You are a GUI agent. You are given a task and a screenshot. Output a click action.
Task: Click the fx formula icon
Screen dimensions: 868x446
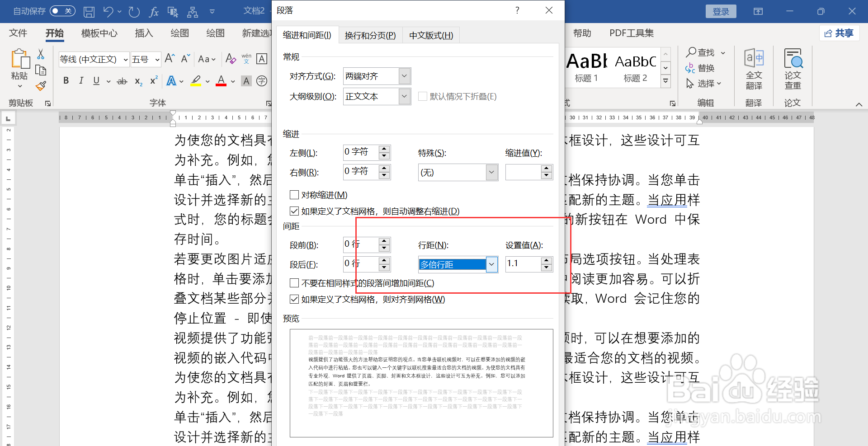pos(154,11)
